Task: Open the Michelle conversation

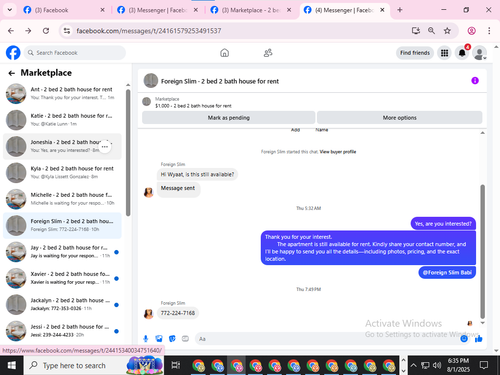Action: [62, 199]
